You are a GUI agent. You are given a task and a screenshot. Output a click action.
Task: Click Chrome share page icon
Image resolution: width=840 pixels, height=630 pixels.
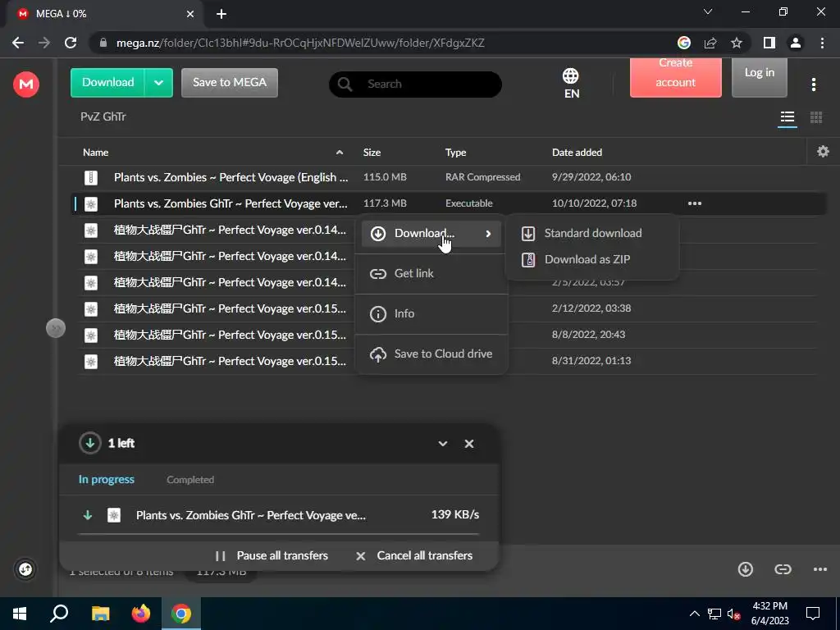click(x=710, y=43)
